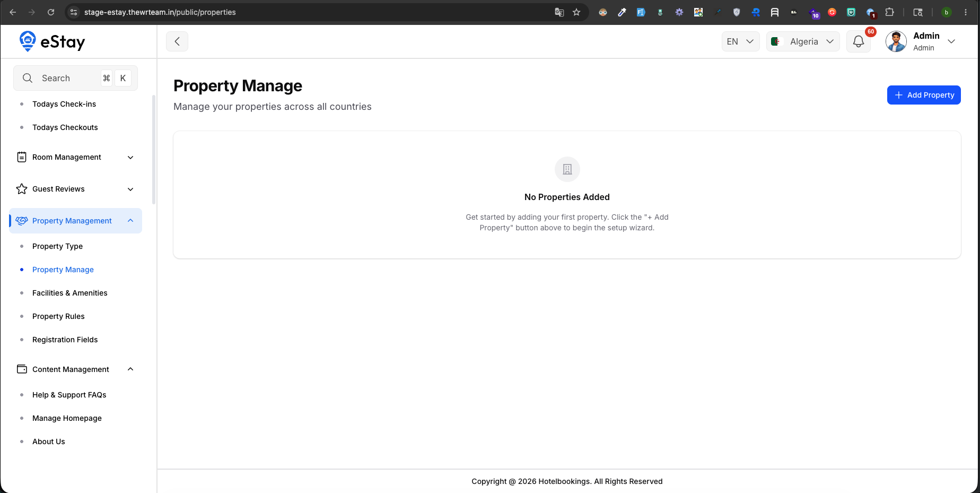980x493 pixels.
Task: Click the browser forward arrow
Action: coord(32,12)
